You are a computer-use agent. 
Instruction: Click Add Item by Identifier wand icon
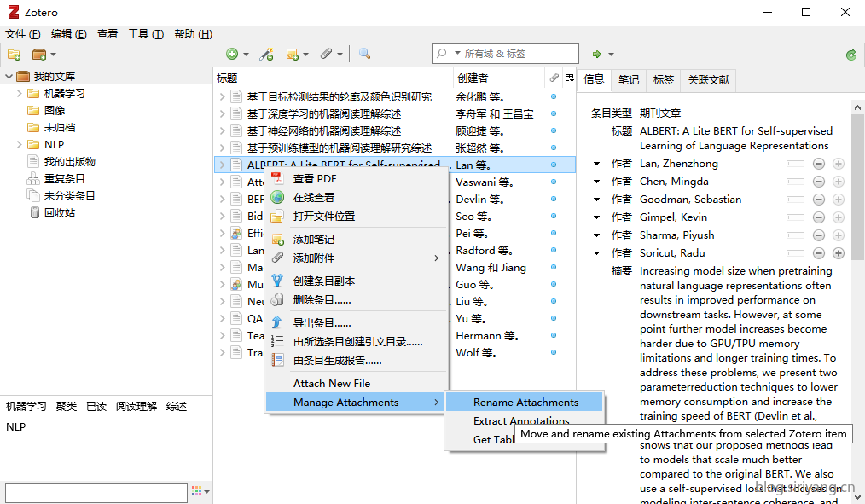click(x=266, y=54)
